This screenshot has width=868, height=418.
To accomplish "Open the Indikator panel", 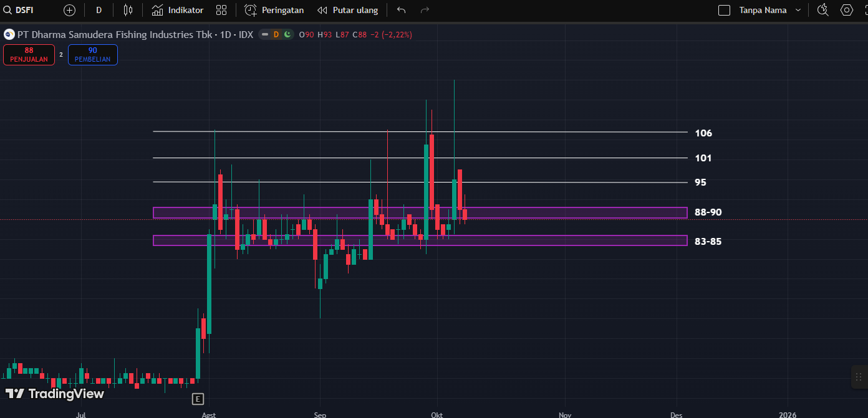I will pyautogui.click(x=178, y=10).
